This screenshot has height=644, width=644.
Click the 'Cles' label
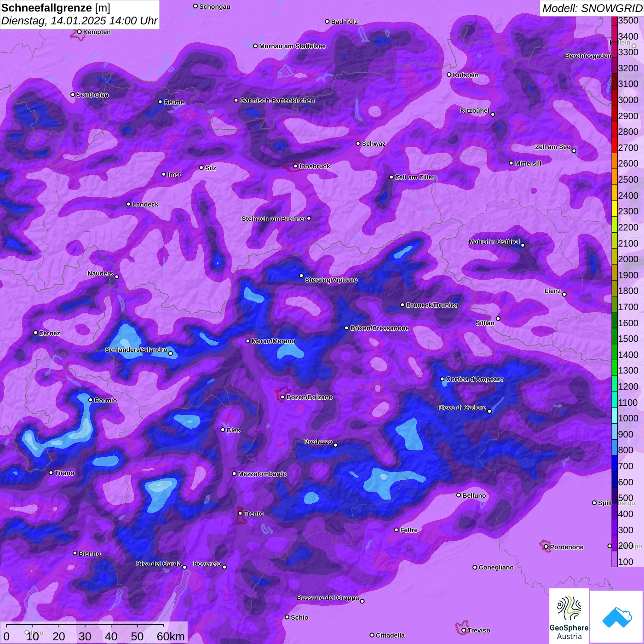coord(233,430)
